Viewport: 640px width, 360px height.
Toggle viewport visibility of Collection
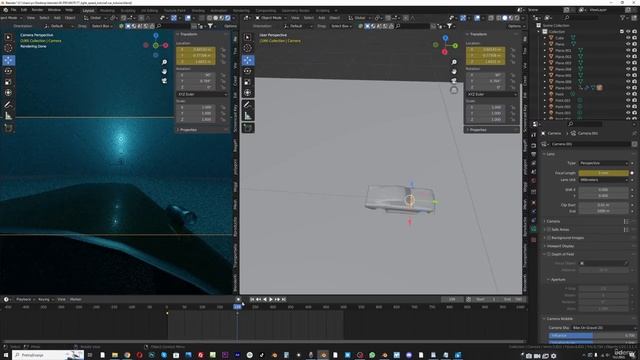pos(628,31)
